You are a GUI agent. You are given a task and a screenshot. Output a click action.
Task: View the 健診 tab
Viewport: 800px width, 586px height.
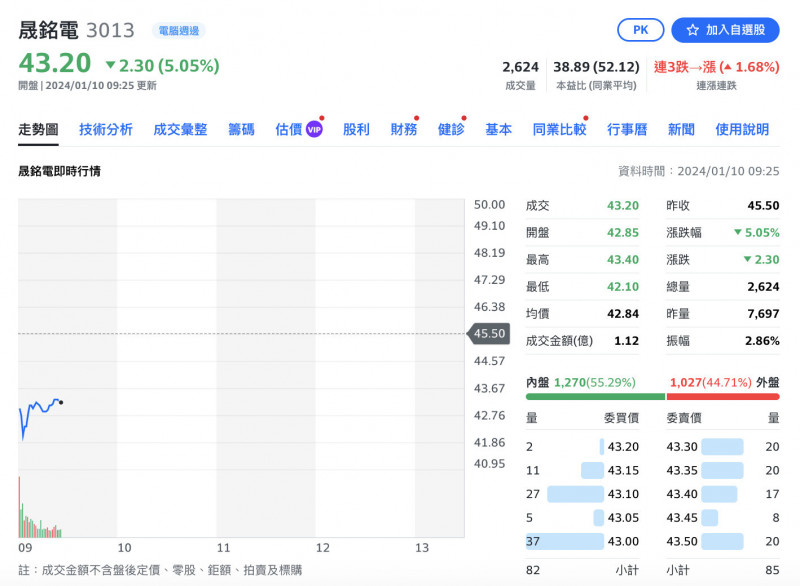pos(451,130)
